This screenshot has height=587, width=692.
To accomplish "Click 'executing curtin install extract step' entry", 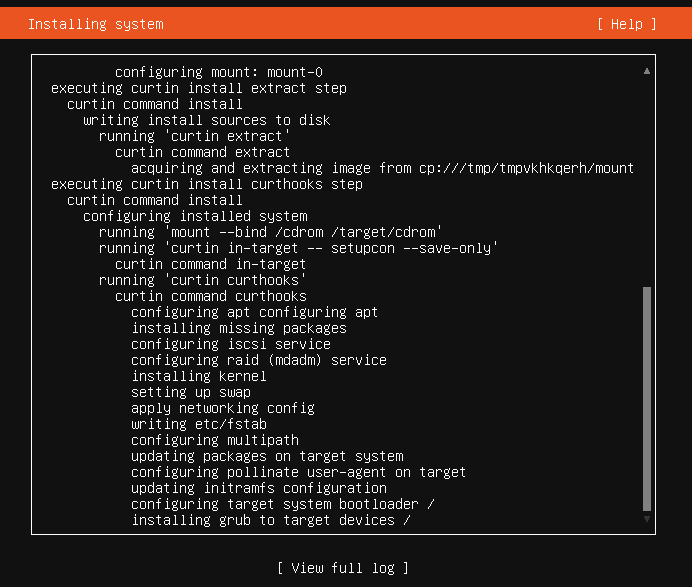I will coord(199,88).
